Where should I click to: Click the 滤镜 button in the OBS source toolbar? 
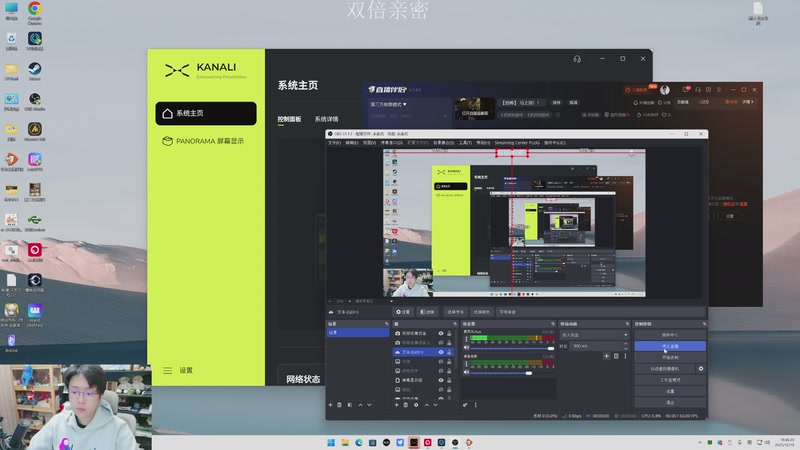tap(427, 312)
